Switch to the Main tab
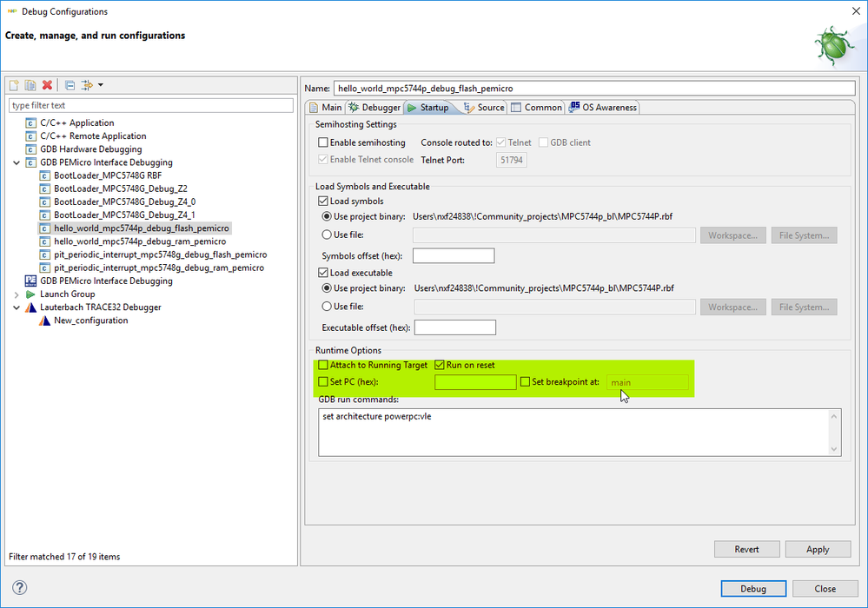 326,108
